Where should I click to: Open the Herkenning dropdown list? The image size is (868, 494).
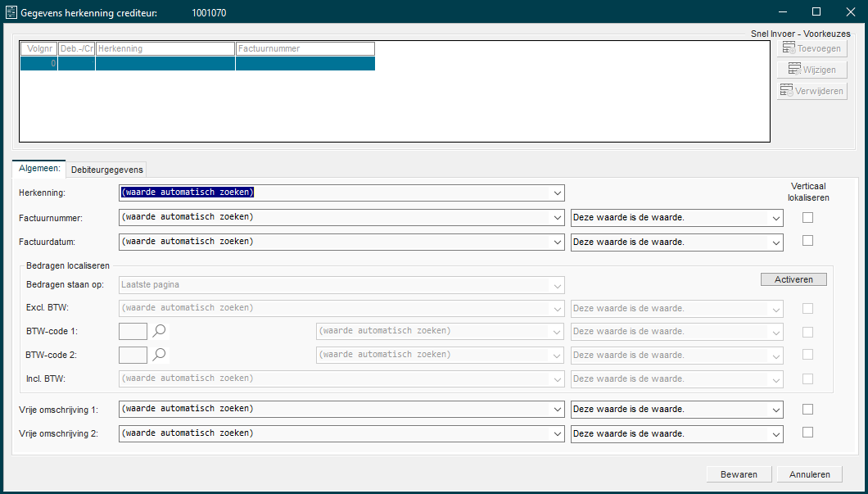(557, 193)
